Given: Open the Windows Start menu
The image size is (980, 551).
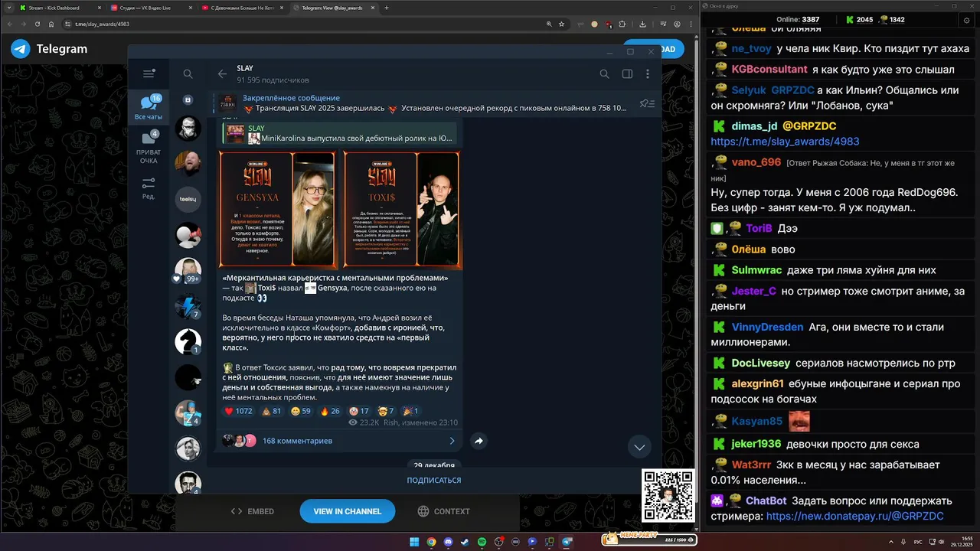Looking at the screenshot, I should pyautogui.click(x=414, y=542).
